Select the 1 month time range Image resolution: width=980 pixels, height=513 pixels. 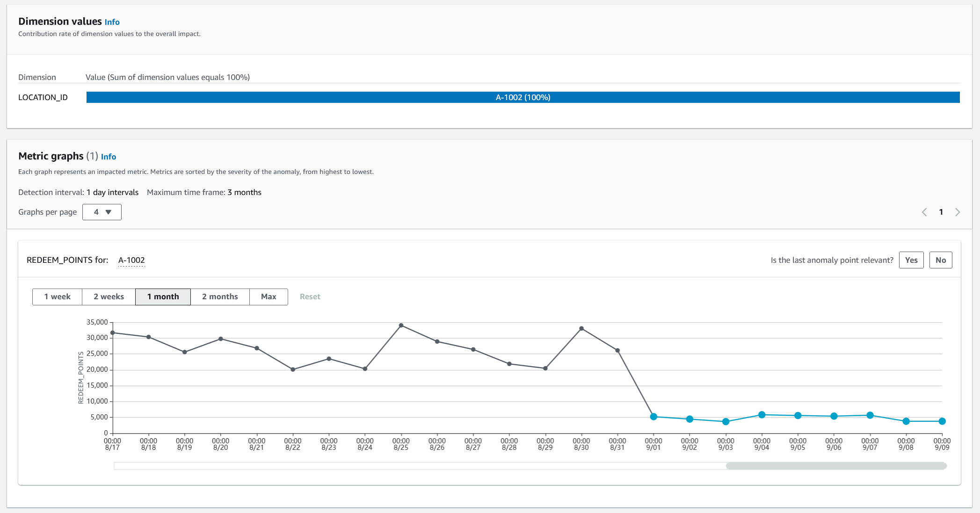pos(163,297)
